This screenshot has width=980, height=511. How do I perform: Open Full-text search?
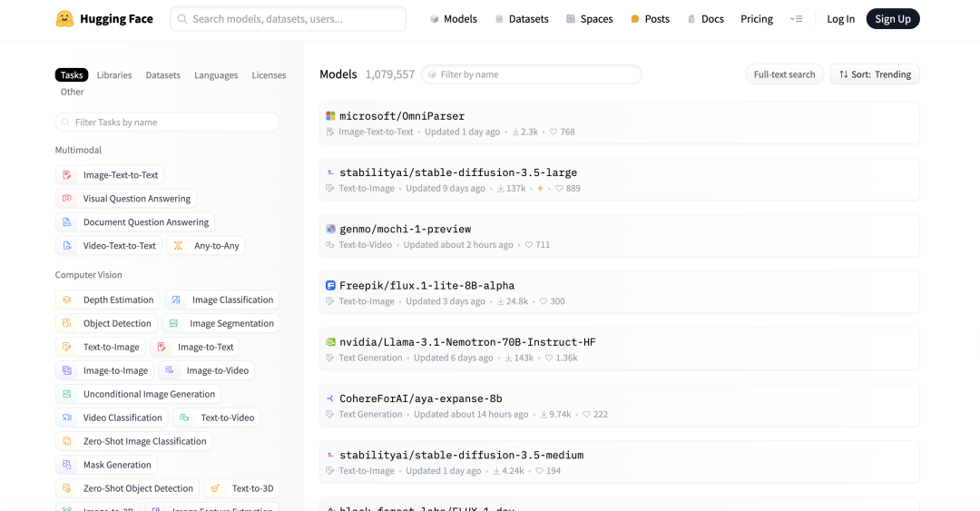pyautogui.click(x=784, y=74)
